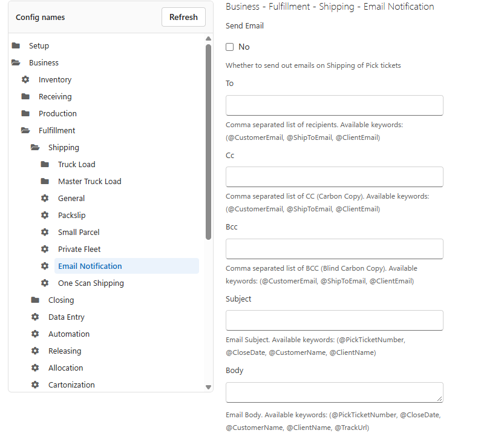Select the Email Notification config

pyautogui.click(x=126, y=266)
